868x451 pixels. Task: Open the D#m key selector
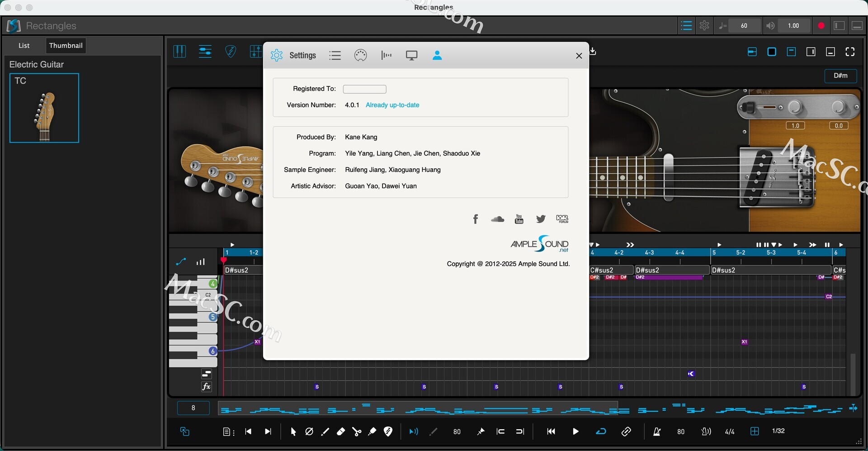coord(840,76)
